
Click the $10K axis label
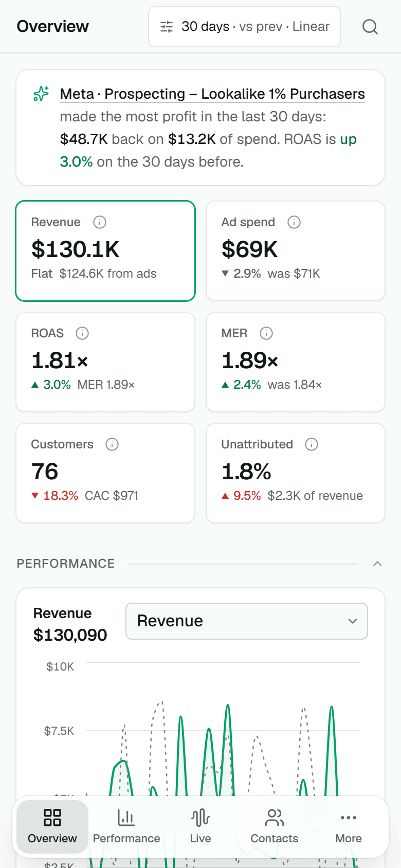tap(60, 667)
